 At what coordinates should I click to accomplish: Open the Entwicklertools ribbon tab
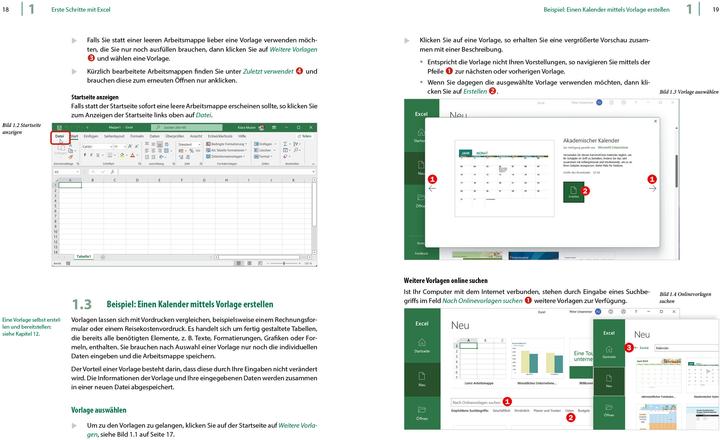220,136
